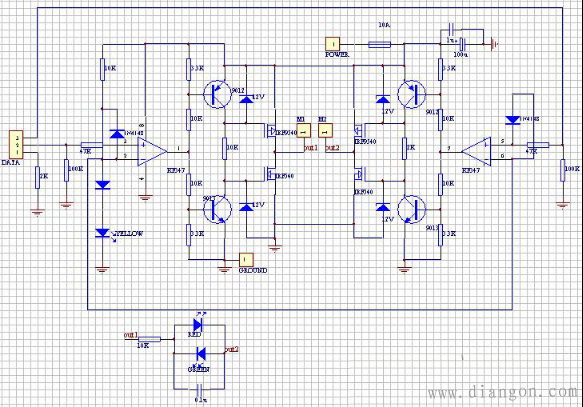Select the RED LED symbol
583x407 pixels.
(197, 324)
